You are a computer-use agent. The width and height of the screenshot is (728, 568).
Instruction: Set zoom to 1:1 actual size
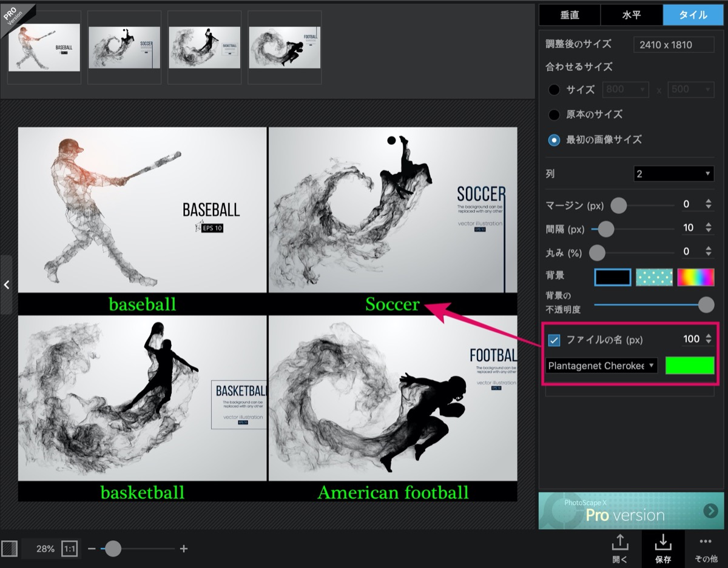pos(69,549)
